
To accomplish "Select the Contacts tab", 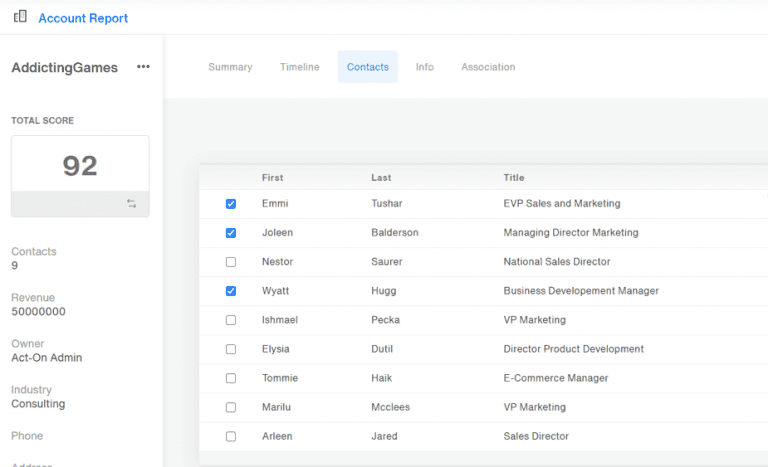I will pos(368,67).
